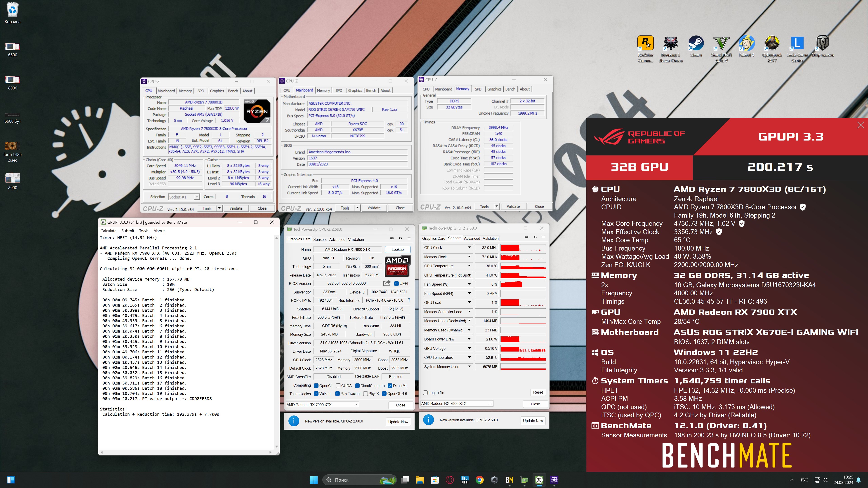Click the Reset button in GPU-Z Sensors
Image resolution: width=868 pixels, height=488 pixels.
(x=538, y=392)
